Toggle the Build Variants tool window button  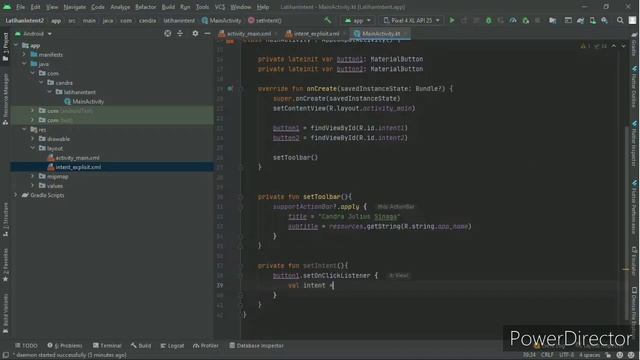coord(5,313)
